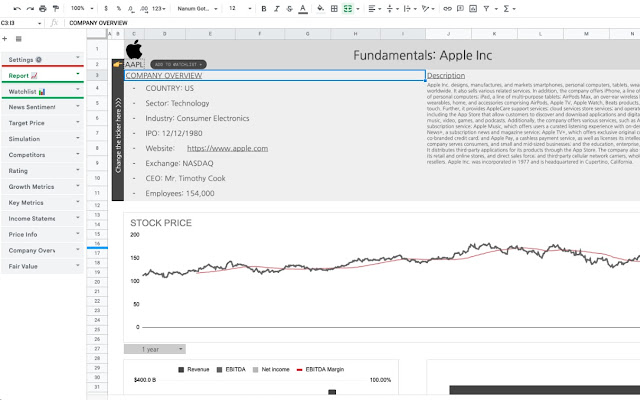Image resolution: width=640 pixels, height=400 pixels.
Task: Select column J header
Action: (448, 34)
